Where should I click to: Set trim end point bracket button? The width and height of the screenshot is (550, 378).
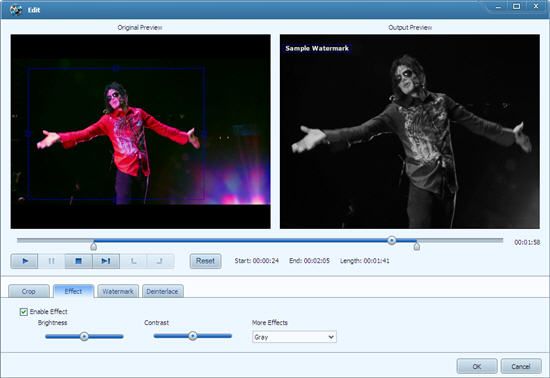(x=160, y=261)
